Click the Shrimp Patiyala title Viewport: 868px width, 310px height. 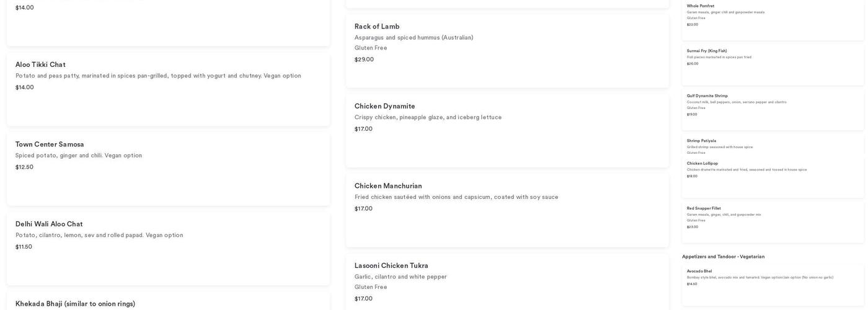(x=701, y=141)
